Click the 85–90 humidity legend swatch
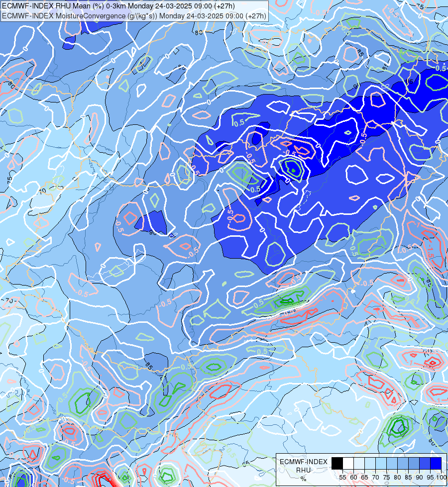448x487 pixels. pyautogui.click(x=414, y=463)
